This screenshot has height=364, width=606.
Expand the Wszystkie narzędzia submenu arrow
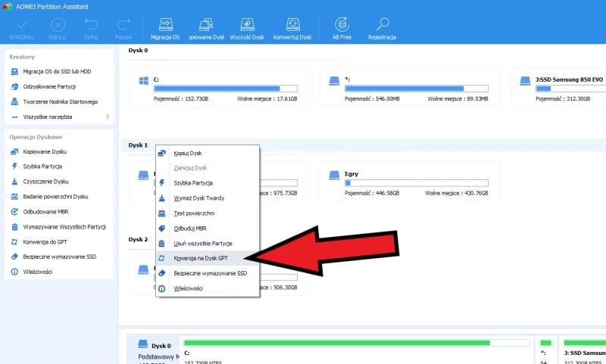107,117
